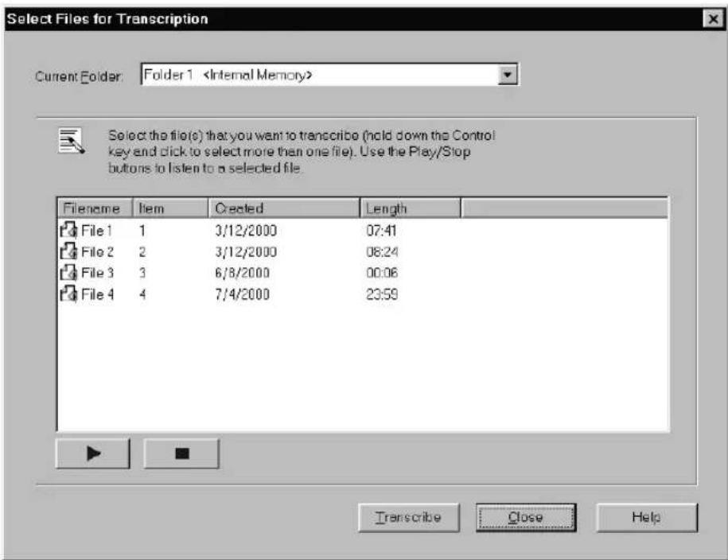Image resolution: width=728 pixels, height=560 pixels.
Task: Sort by the Filename column header
Action: tap(95, 208)
